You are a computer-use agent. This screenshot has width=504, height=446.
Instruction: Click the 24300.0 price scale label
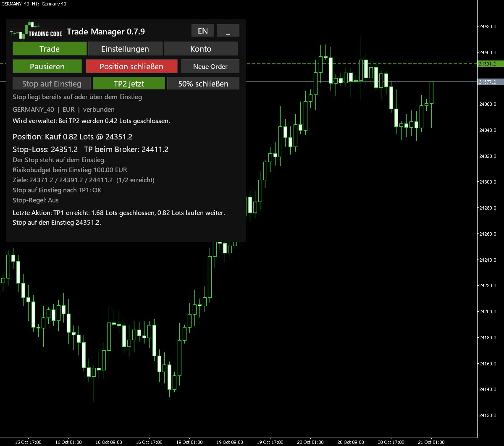[x=487, y=182]
